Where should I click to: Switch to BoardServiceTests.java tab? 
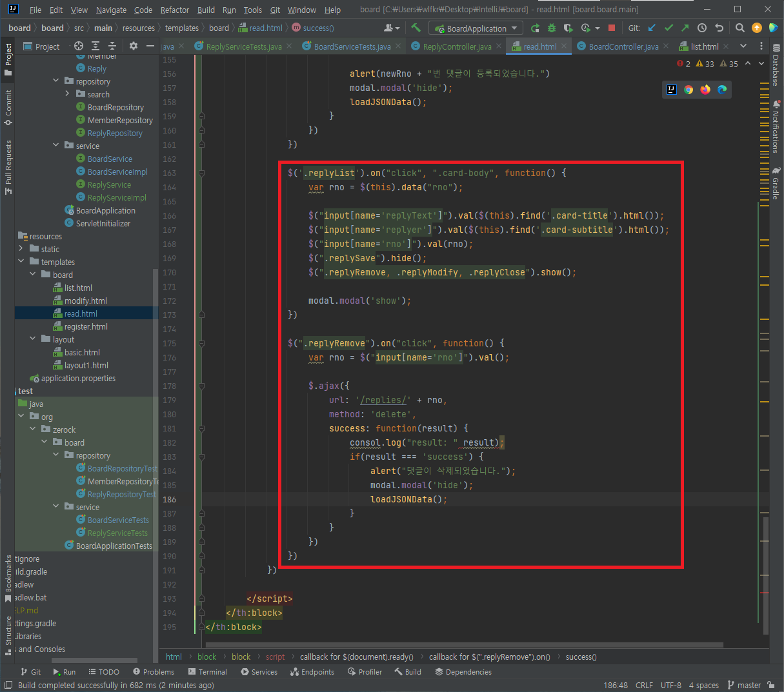(352, 46)
